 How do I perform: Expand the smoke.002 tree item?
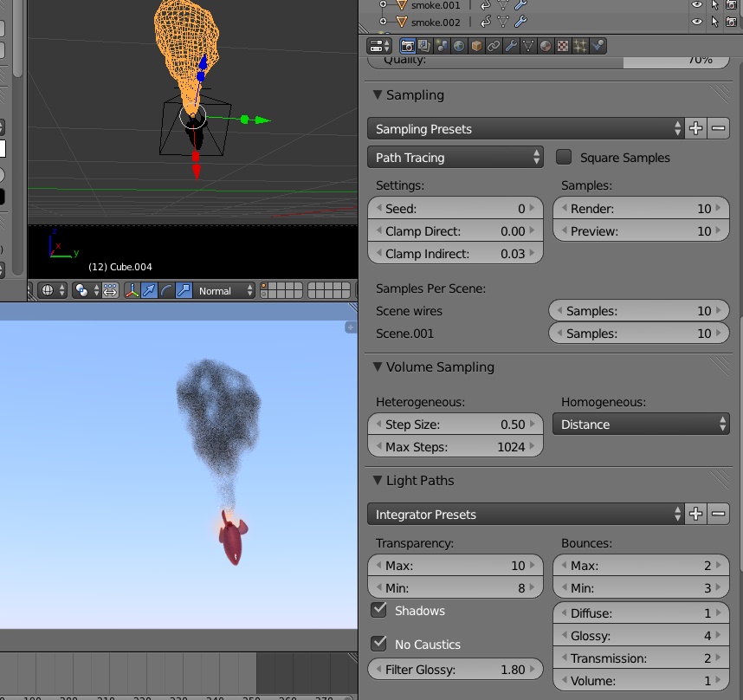384,22
